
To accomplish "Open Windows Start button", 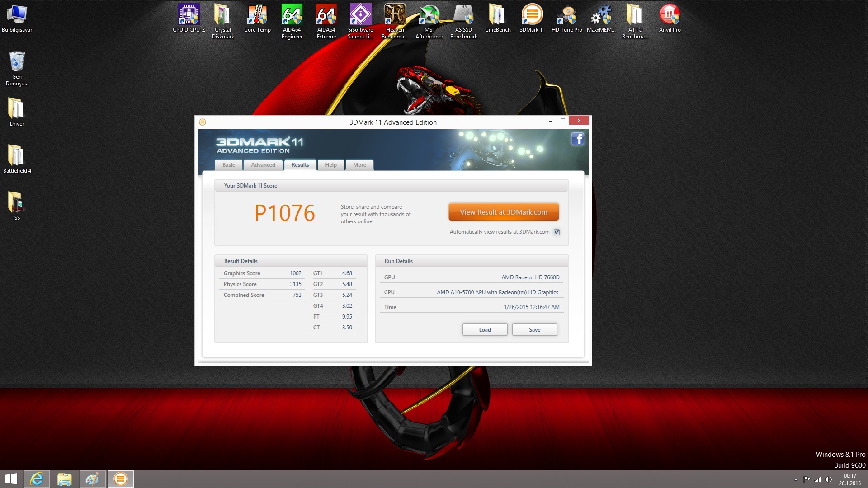I will [x=11, y=479].
